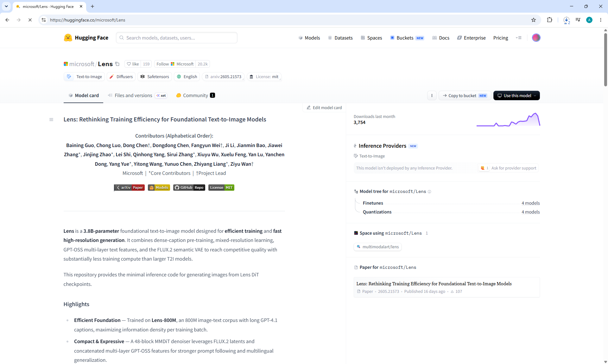Image resolution: width=608 pixels, height=364 pixels.
Task: Open the Lens paper title link
Action: pos(434,284)
